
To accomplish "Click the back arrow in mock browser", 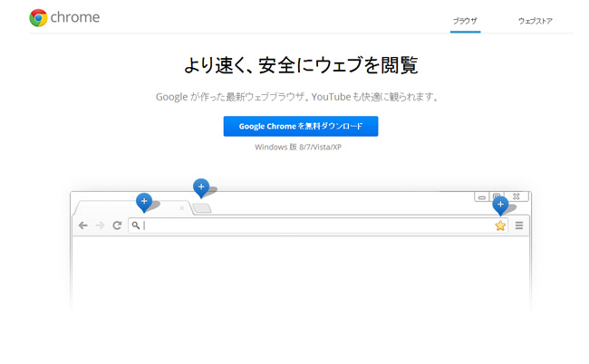I will click(x=83, y=225).
